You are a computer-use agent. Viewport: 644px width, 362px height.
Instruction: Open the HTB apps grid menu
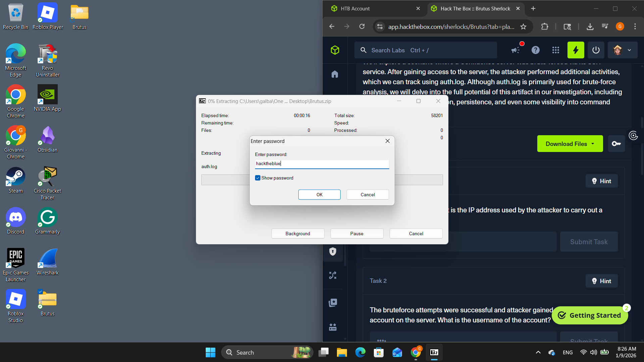(x=556, y=50)
